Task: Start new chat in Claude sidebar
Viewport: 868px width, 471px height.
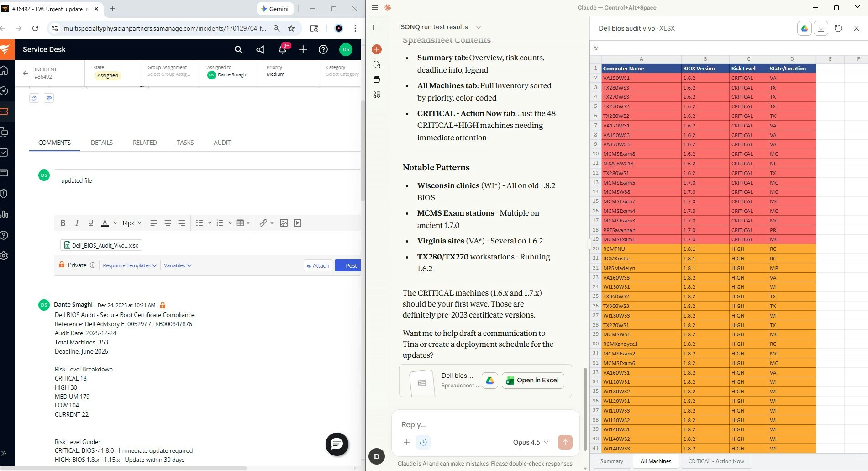Action: click(377, 49)
